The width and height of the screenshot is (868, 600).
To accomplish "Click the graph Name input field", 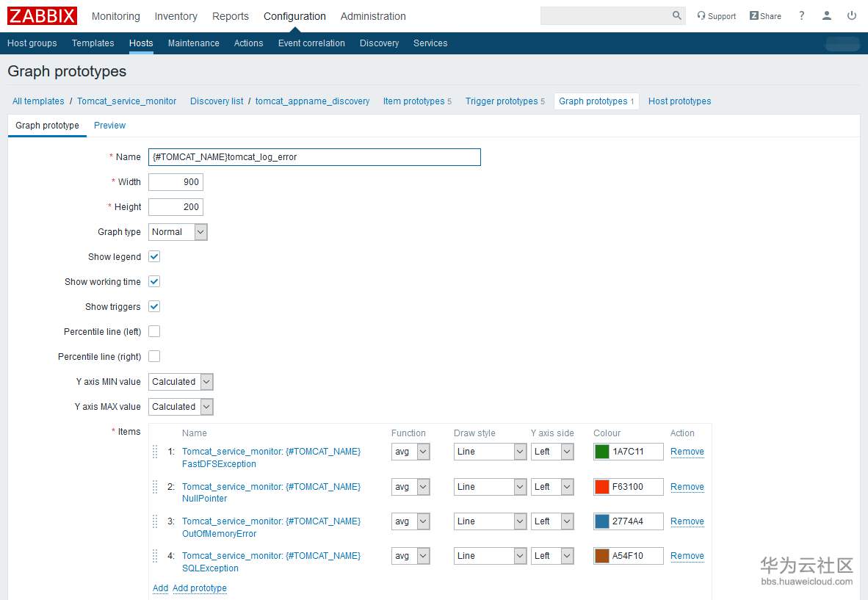I will tap(314, 157).
